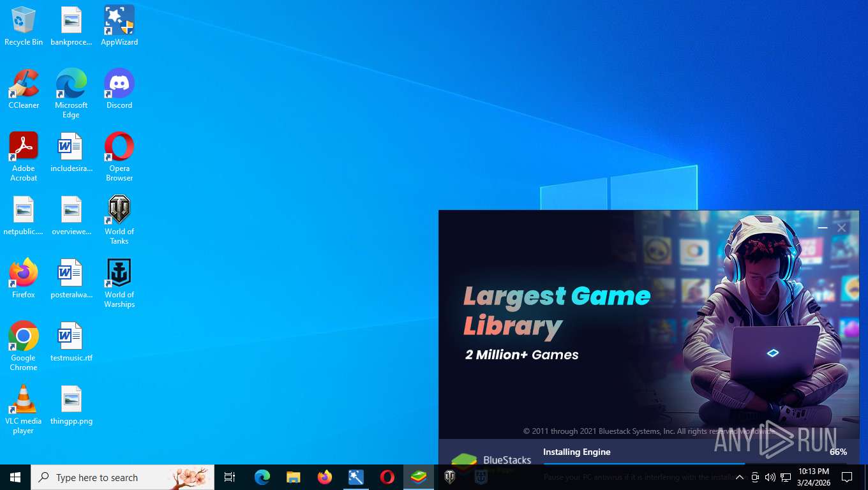Select the testmusic.rtf file
The height and width of the screenshot is (490, 868).
tap(71, 342)
